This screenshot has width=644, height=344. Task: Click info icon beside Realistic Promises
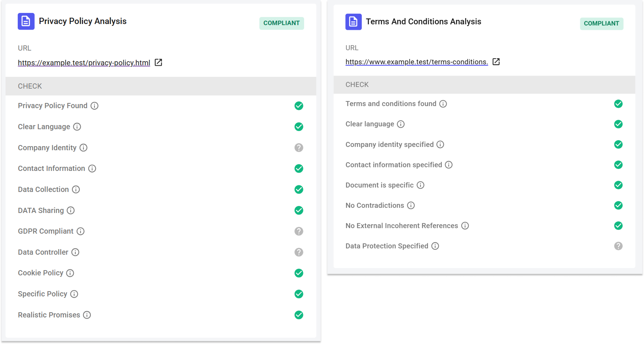tap(87, 315)
